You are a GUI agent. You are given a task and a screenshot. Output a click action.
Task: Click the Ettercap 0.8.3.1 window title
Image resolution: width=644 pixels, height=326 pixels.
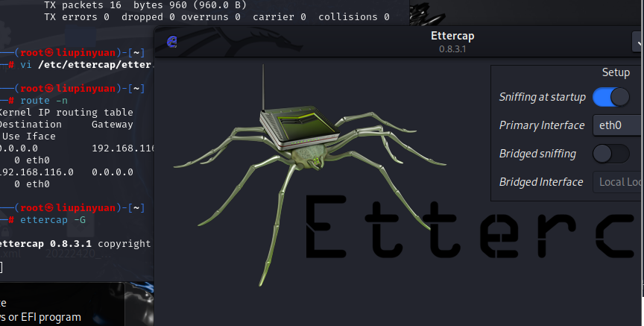452,42
